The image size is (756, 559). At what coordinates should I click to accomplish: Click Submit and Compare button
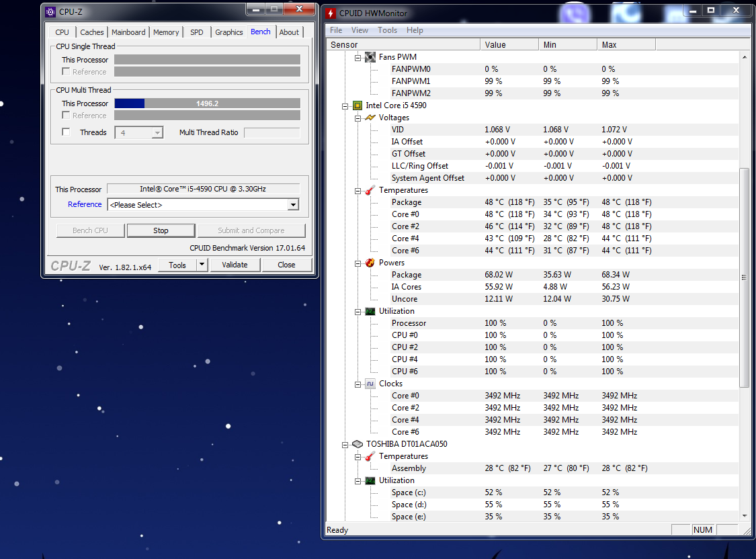(x=251, y=231)
